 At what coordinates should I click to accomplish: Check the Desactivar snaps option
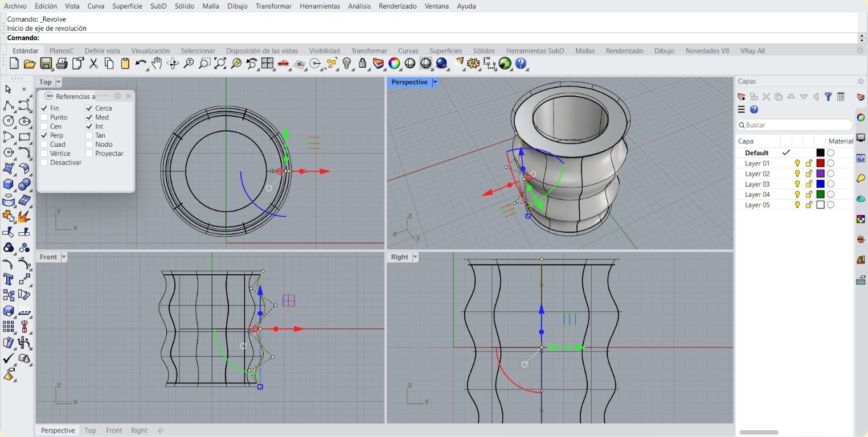[x=44, y=163]
